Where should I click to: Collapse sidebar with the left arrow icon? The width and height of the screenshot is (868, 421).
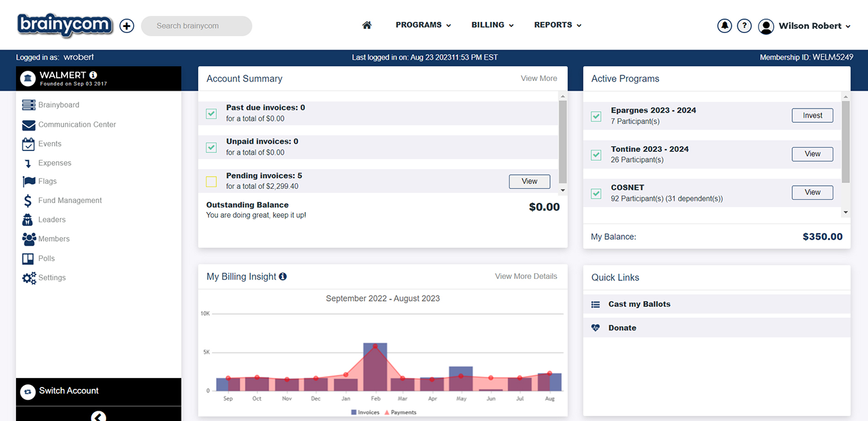tap(98, 417)
